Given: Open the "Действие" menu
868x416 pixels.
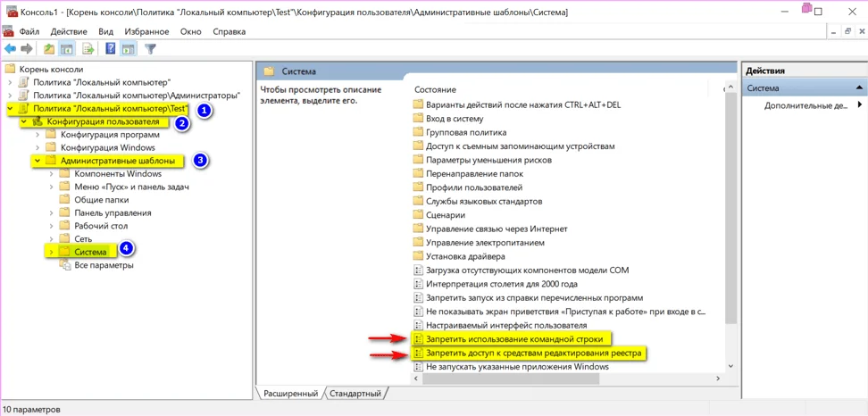Looking at the screenshot, I should click(69, 31).
